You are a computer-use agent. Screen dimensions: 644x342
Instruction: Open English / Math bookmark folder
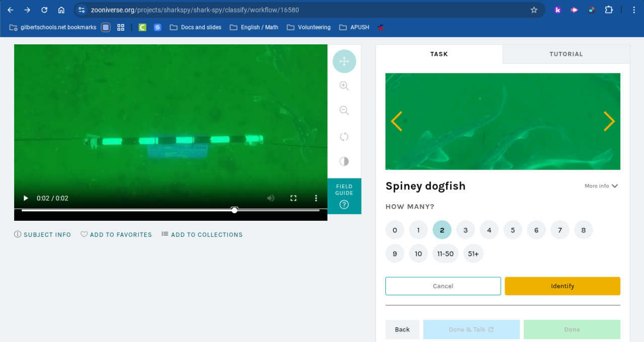(254, 27)
